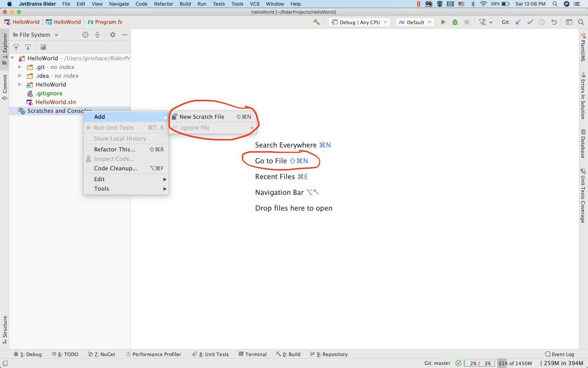This screenshot has height=368, width=588.
Task: Open the Terminal tool window tab
Action: point(252,354)
